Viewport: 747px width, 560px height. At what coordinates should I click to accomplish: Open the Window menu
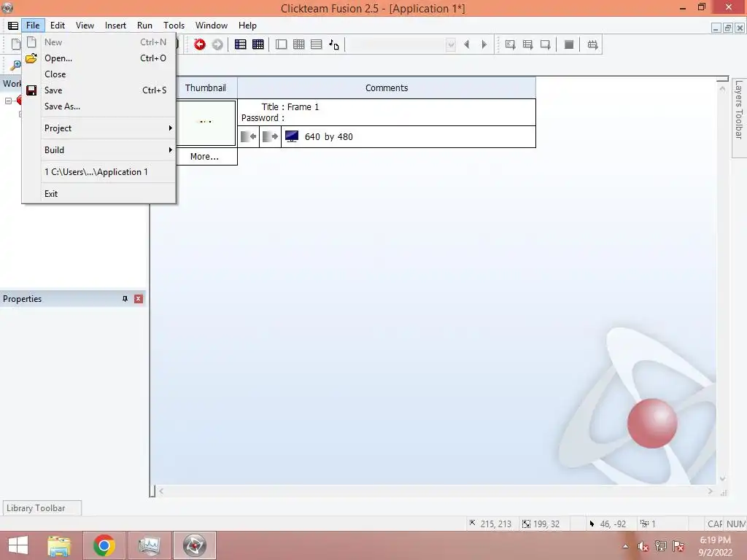[212, 26]
